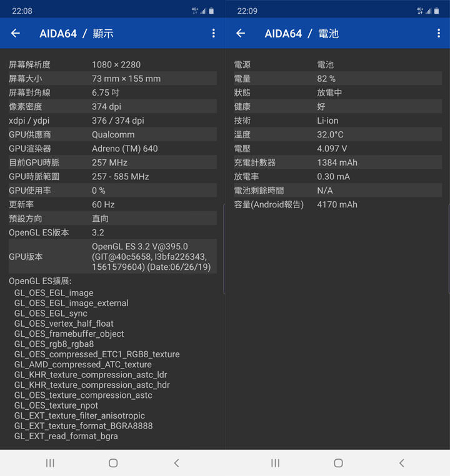Image resolution: width=450 pixels, height=476 pixels.
Task: Select the 溫度 32.0°C row
Action: 337,134
